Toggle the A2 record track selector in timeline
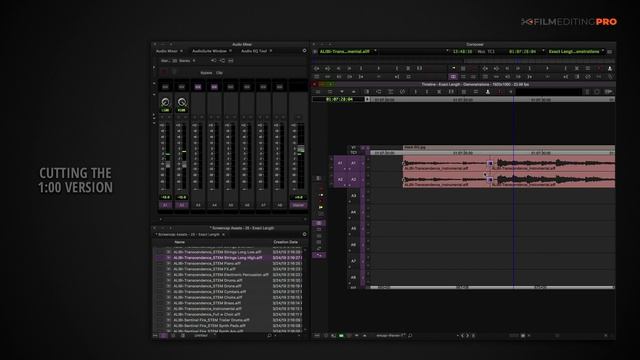 (354, 179)
